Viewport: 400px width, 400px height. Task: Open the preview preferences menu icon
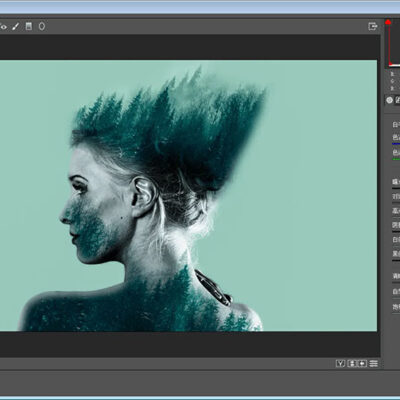click(x=374, y=364)
